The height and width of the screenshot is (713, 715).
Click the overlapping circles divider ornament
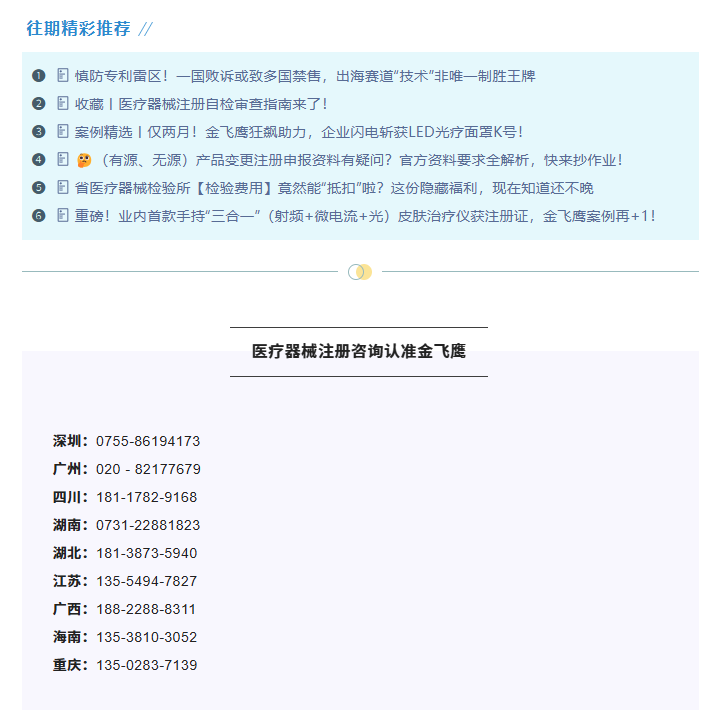click(x=360, y=272)
